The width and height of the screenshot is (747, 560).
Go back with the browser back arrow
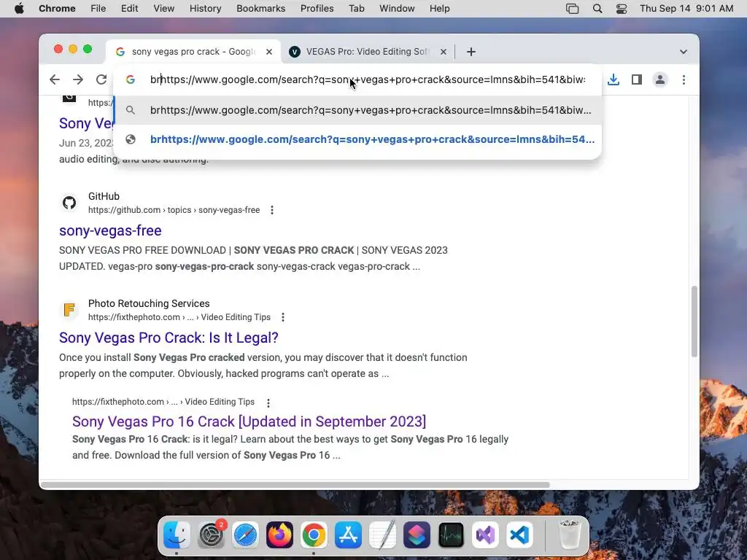pos(55,79)
